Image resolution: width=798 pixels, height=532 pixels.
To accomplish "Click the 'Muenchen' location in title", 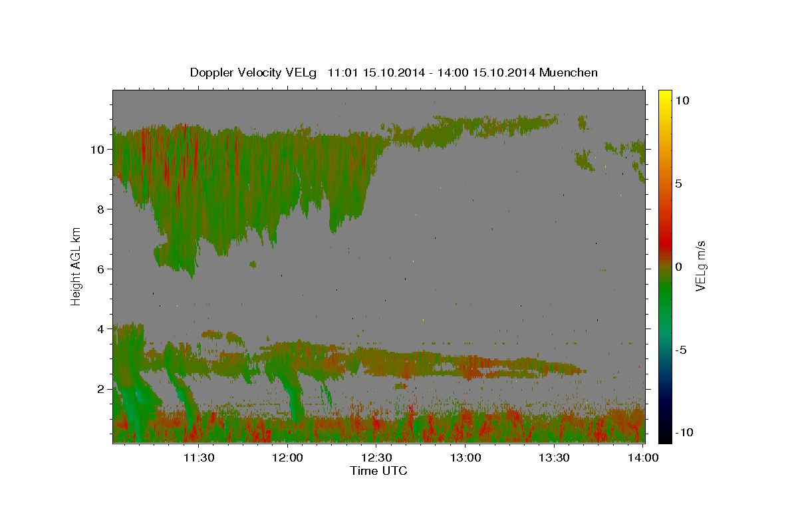I will (569, 72).
